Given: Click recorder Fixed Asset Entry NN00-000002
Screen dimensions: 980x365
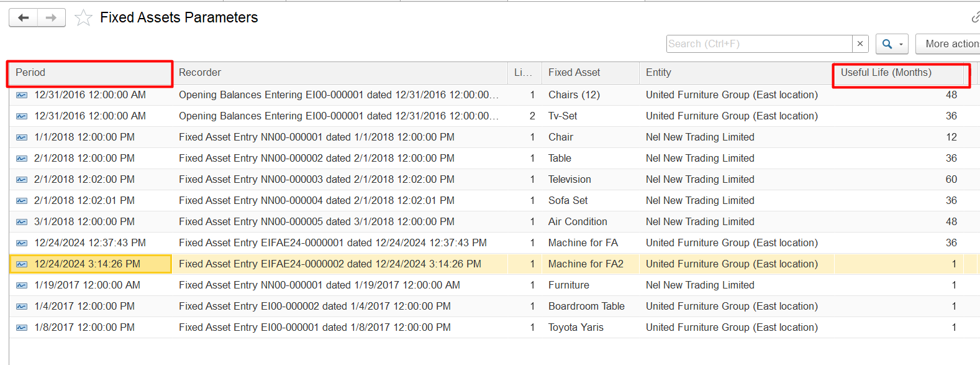Looking at the screenshot, I should pyautogui.click(x=317, y=159).
